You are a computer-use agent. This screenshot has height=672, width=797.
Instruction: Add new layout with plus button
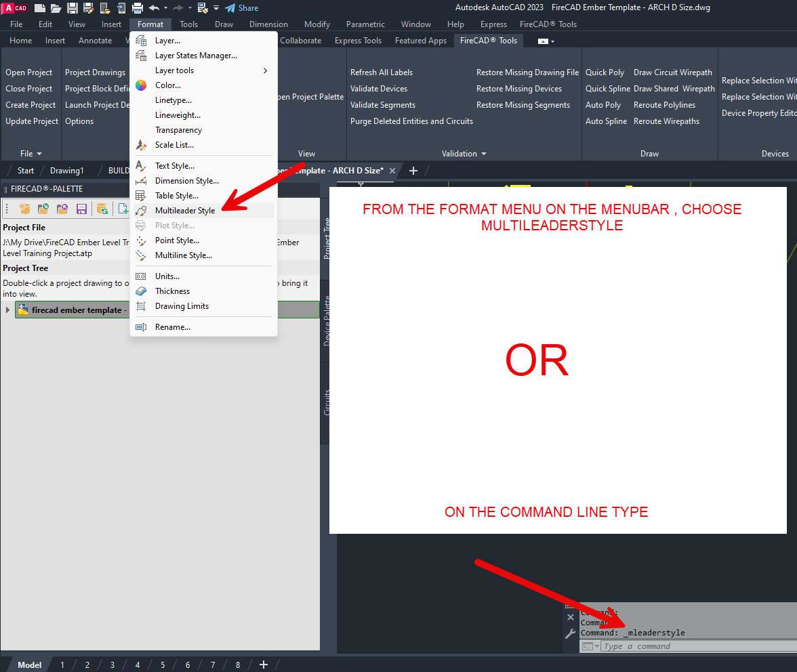[263, 665]
